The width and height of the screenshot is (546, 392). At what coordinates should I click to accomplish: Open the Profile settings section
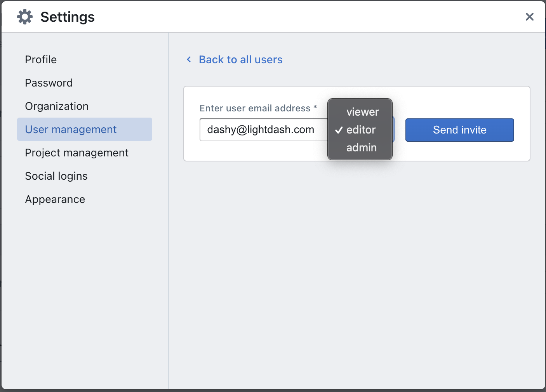pos(41,59)
